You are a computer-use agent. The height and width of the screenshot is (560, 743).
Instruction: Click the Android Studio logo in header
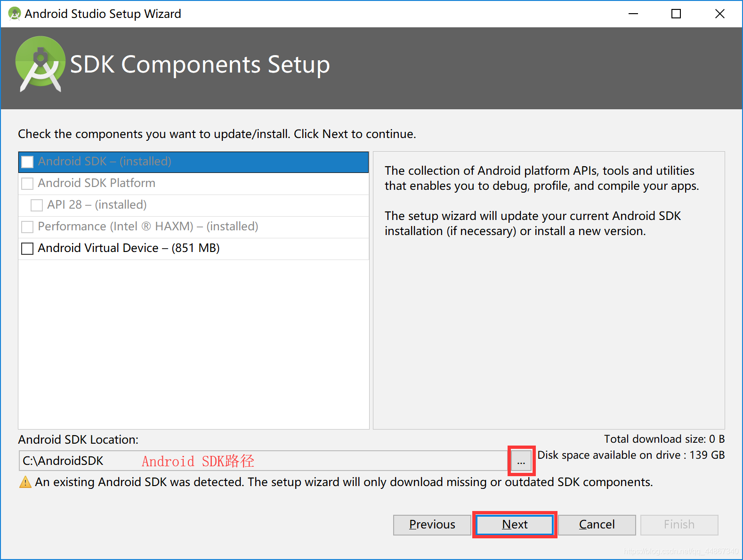[x=40, y=64]
